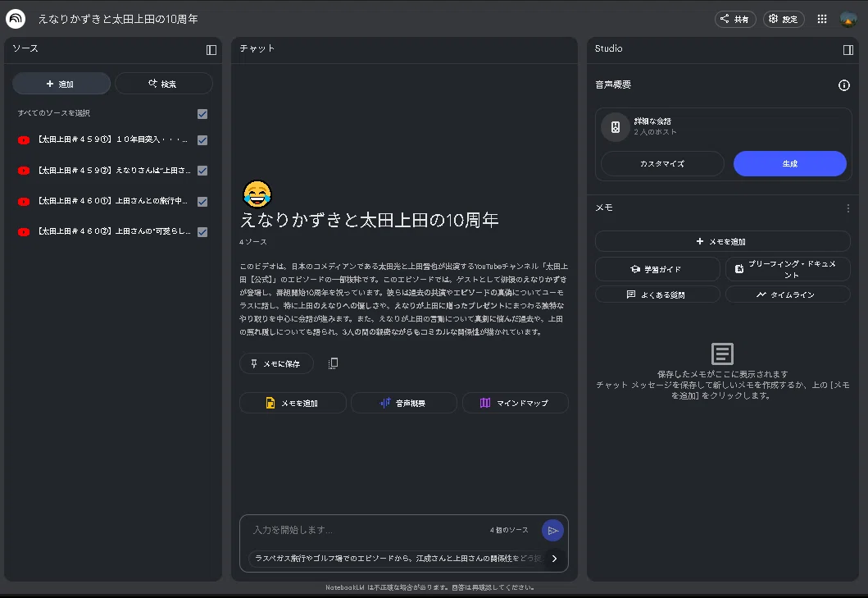
Task: Create a ブリーフィング・ドキュメント
Action: tap(788, 269)
